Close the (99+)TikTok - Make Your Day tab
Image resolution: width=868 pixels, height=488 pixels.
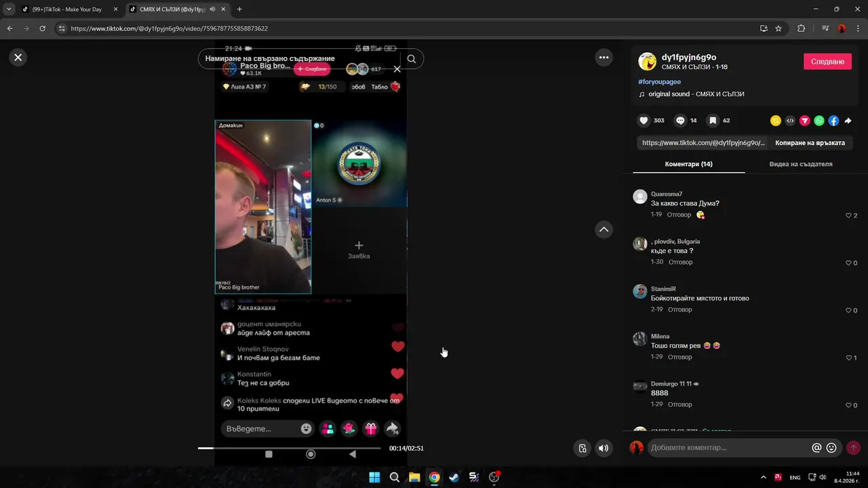(x=115, y=9)
